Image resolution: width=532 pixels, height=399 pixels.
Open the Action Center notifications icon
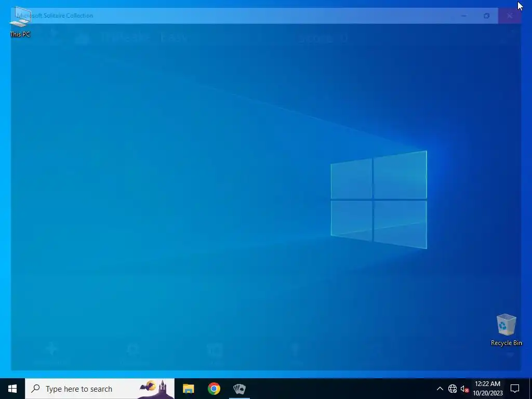coord(515,389)
